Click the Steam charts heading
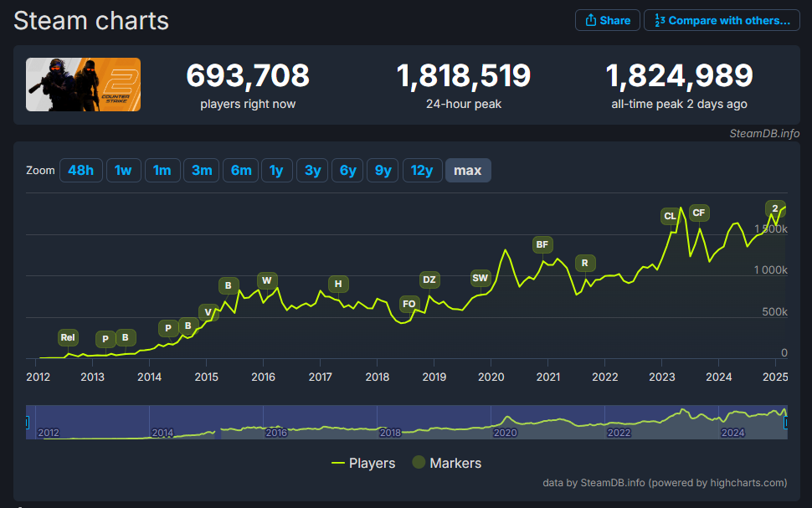 pos(91,21)
